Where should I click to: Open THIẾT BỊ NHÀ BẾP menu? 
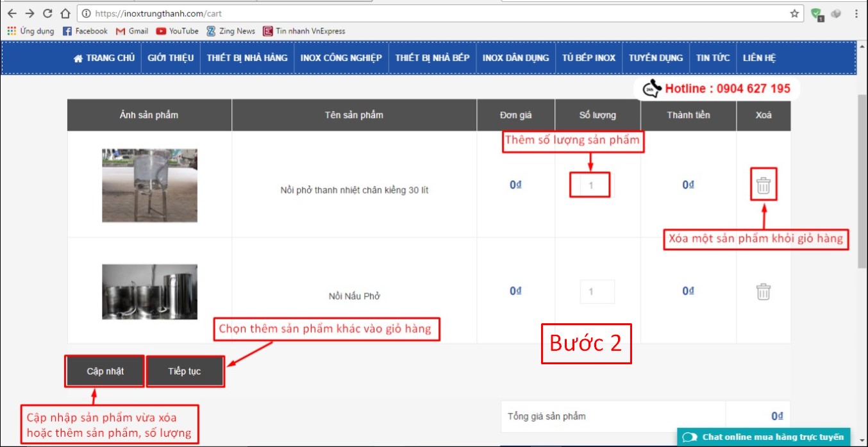(432, 58)
